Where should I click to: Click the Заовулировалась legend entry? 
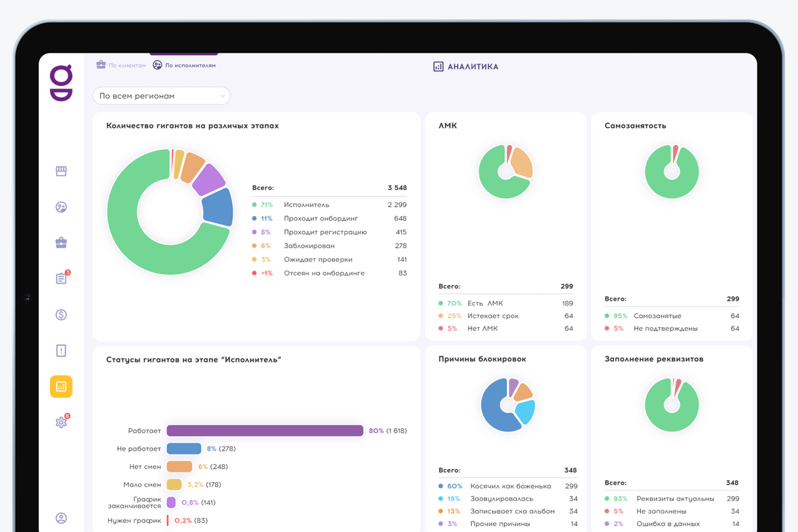(507, 499)
